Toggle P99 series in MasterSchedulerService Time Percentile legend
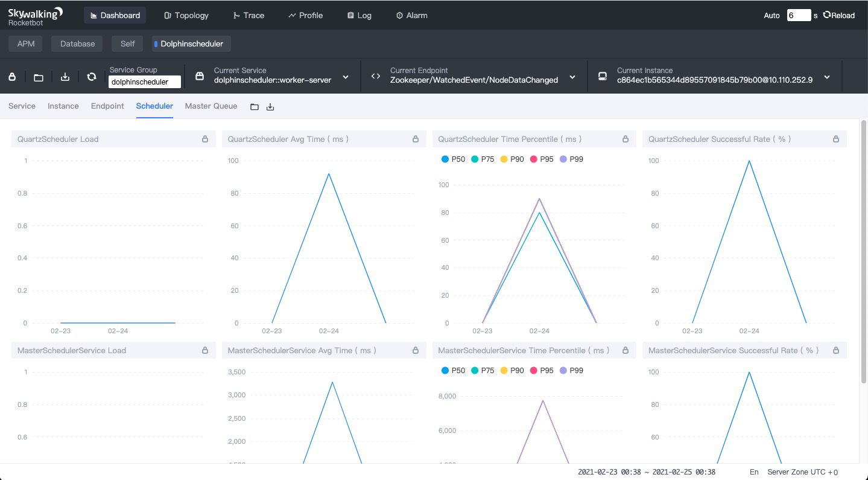The height and width of the screenshot is (480, 868). 571,371
